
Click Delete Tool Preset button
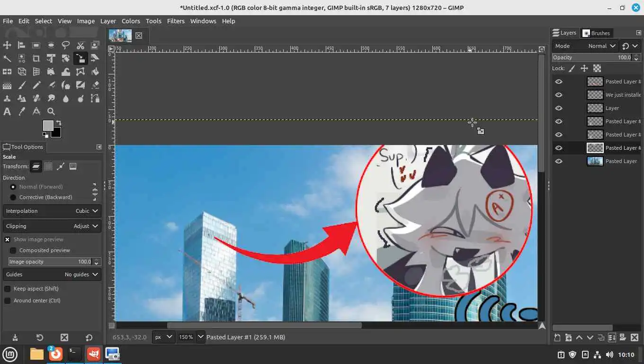click(64, 337)
